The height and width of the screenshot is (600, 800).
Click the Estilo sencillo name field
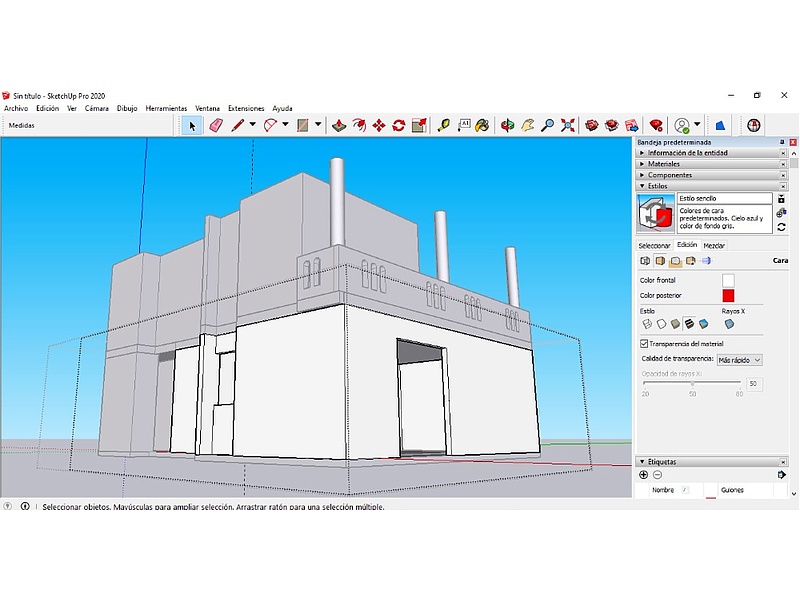pyautogui.click(x=724, y=199)
